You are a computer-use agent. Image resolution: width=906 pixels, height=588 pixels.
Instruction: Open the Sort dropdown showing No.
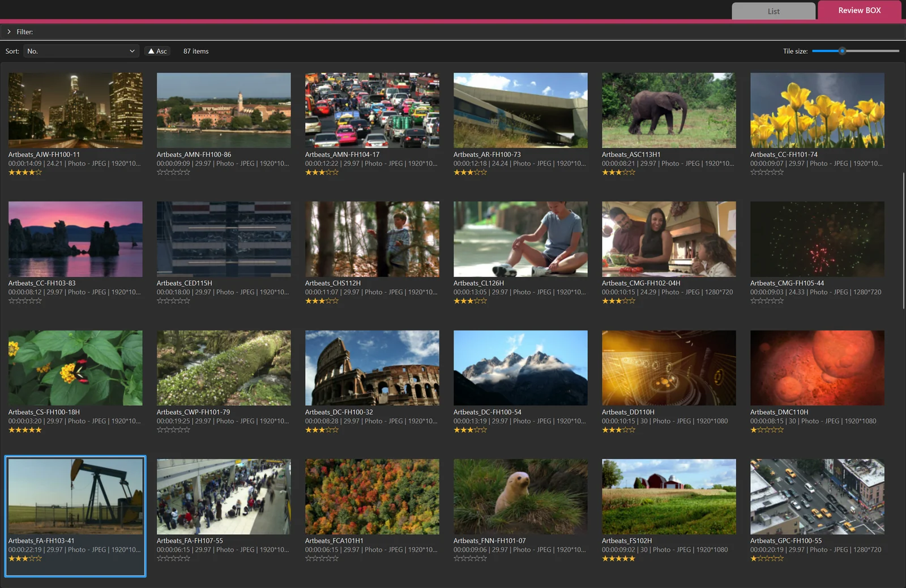(x=81, y=51)
